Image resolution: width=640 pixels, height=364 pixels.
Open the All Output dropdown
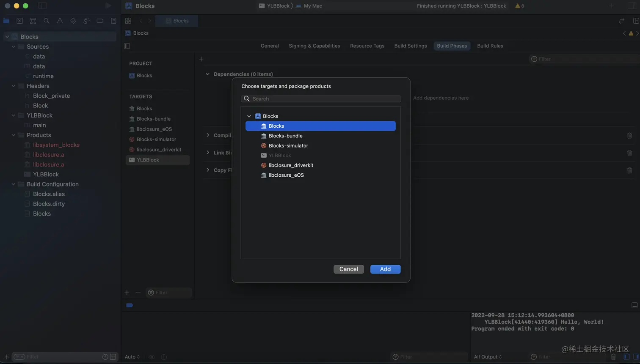click(488, 357)
